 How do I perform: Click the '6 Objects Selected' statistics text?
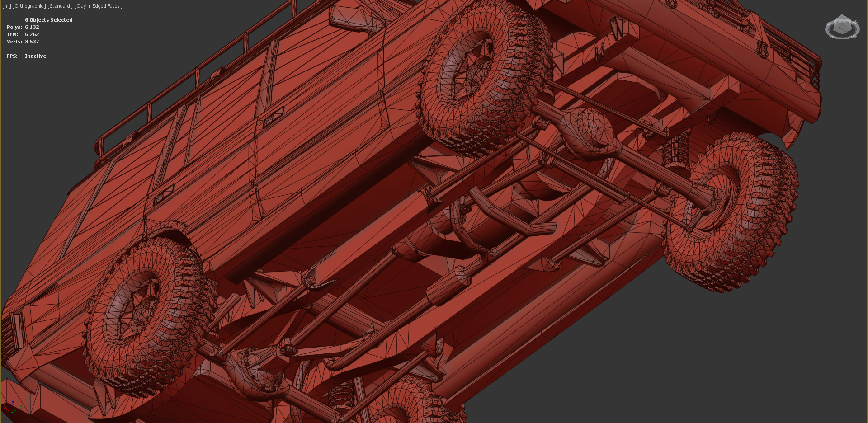click(x=49, y=20)
